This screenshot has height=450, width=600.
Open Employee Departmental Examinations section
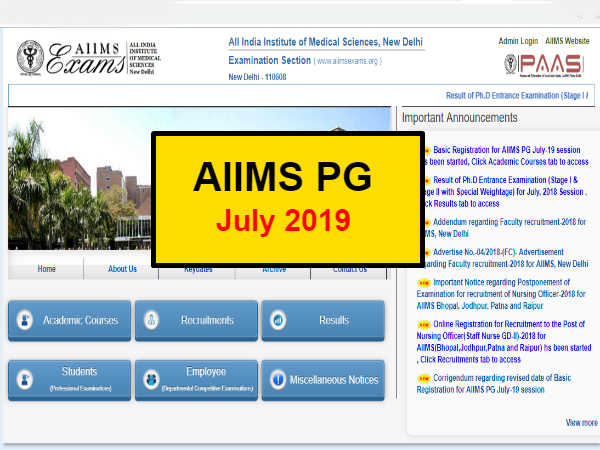[196, 380]
